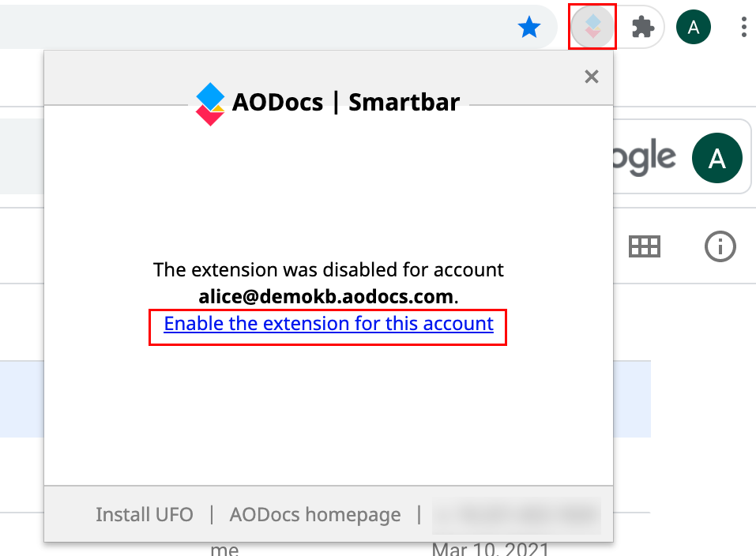Open the AODocs homepage link
The image size is (756, 556).
315,514
